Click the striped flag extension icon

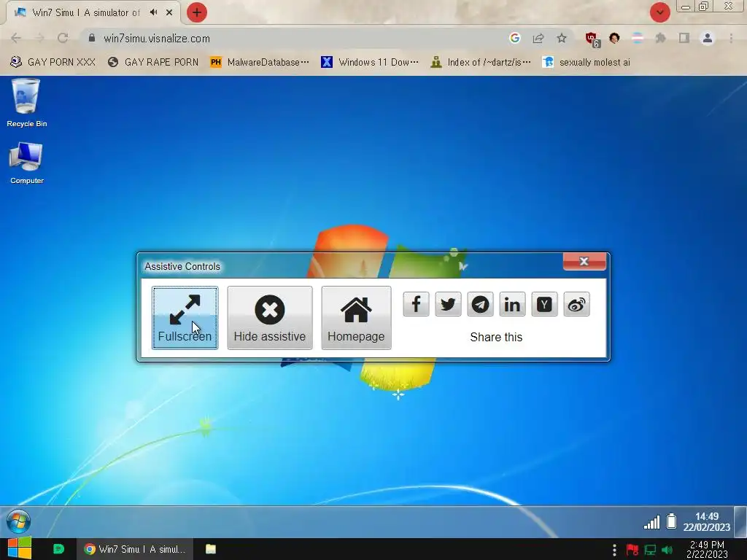(638, 38)
